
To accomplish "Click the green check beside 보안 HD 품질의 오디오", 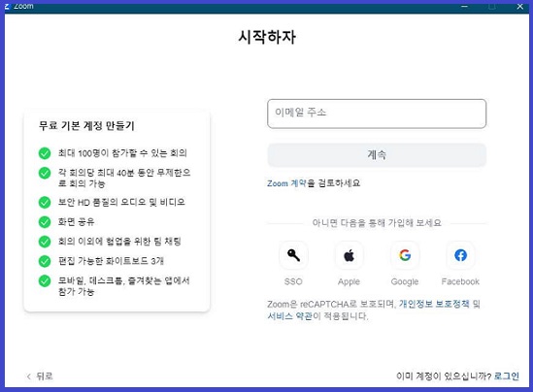I will tap(45, 202).
